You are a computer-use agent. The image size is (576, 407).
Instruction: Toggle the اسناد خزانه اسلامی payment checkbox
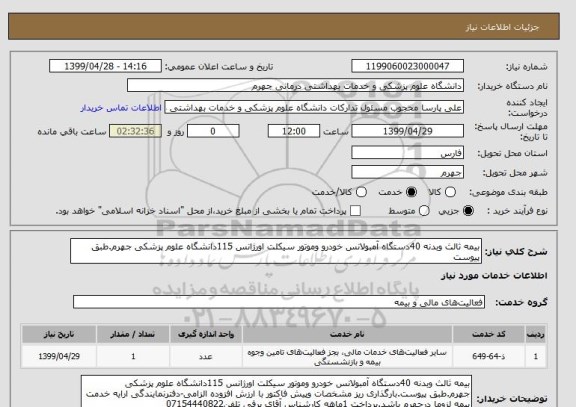click(355, 210)
